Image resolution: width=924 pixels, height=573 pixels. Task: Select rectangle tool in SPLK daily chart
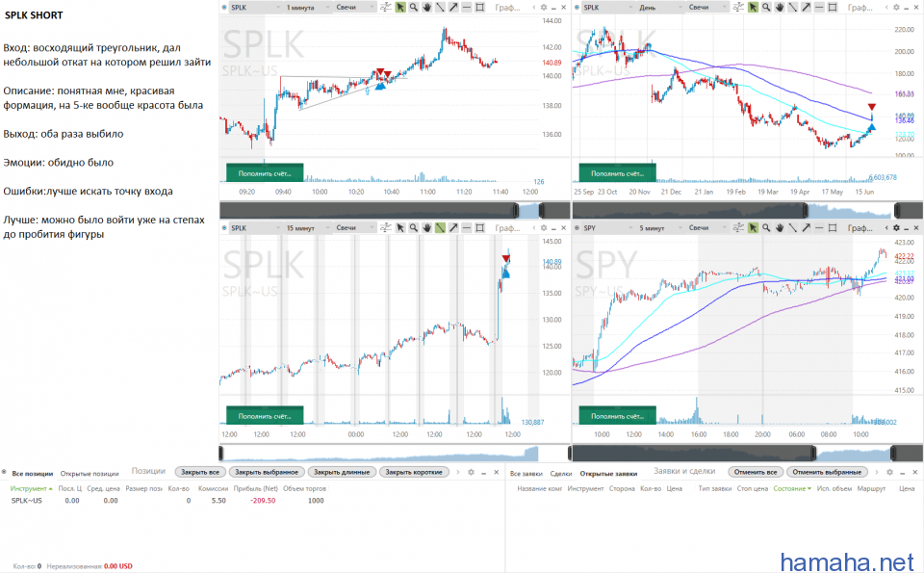(x=832, y=7)
